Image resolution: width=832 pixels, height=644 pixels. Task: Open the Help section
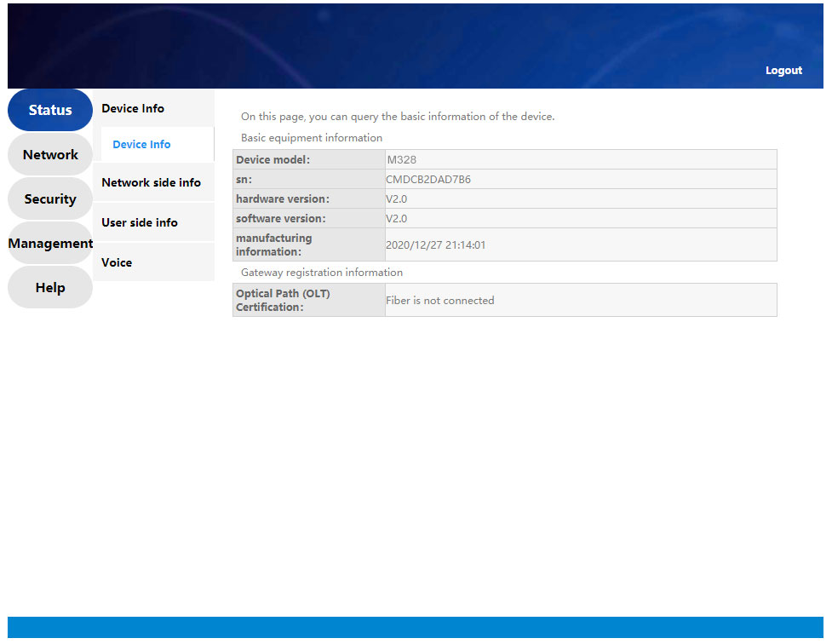[50, 287]
